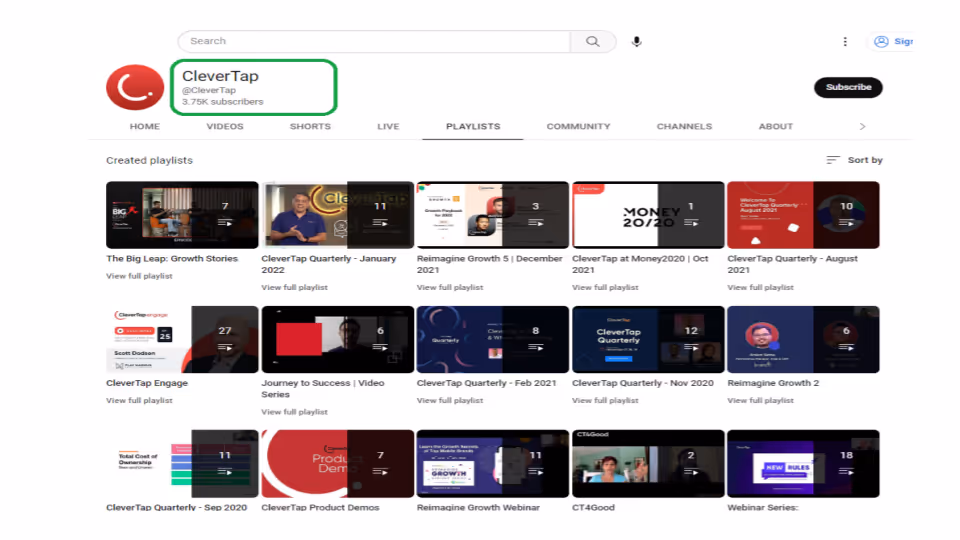Open Journey to Success playlist thumbnail
The width and height of the screenshot is (960, 540).
click(337, 339)
